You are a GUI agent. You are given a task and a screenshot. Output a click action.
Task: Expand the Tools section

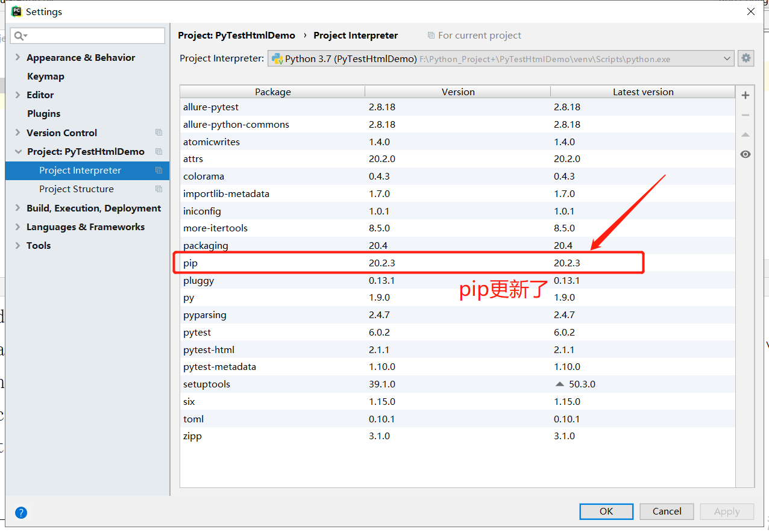pyautogui.click(x=17, y=246)
